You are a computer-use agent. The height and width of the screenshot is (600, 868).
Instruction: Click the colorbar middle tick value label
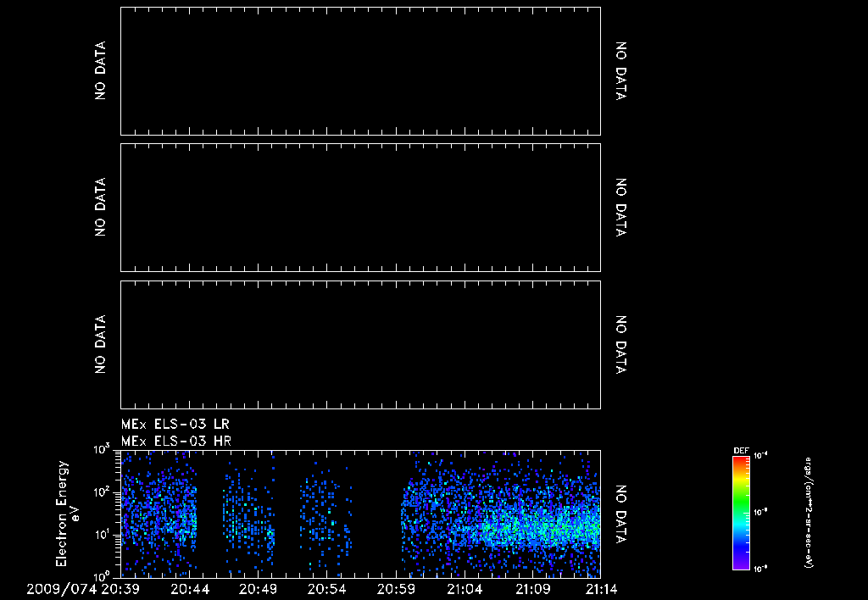point(760,513)
